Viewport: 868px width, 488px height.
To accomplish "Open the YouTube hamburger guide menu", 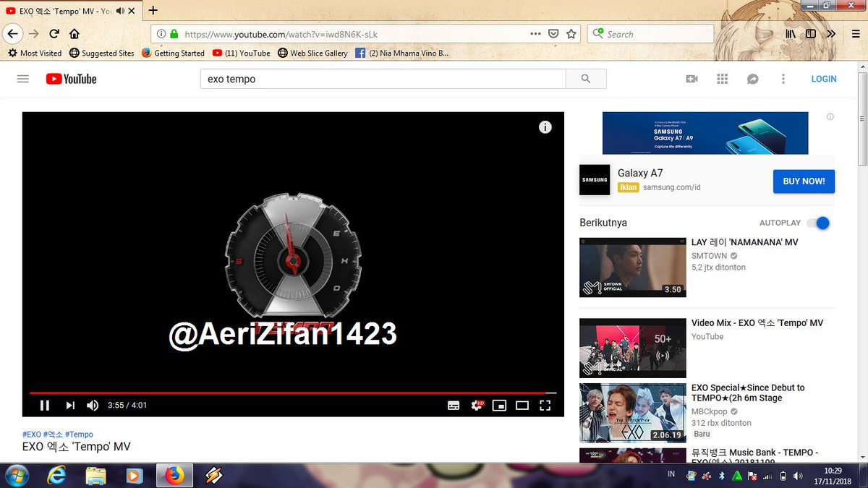I will click(x=23, y=79).
